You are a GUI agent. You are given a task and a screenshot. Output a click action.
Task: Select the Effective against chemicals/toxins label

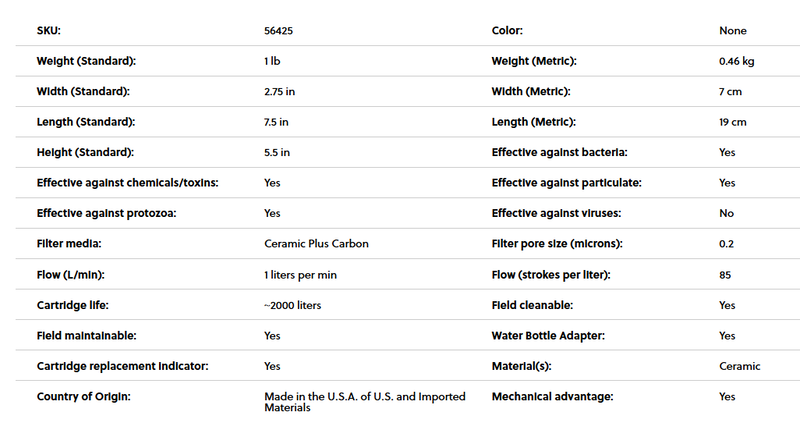coord(128,183)
